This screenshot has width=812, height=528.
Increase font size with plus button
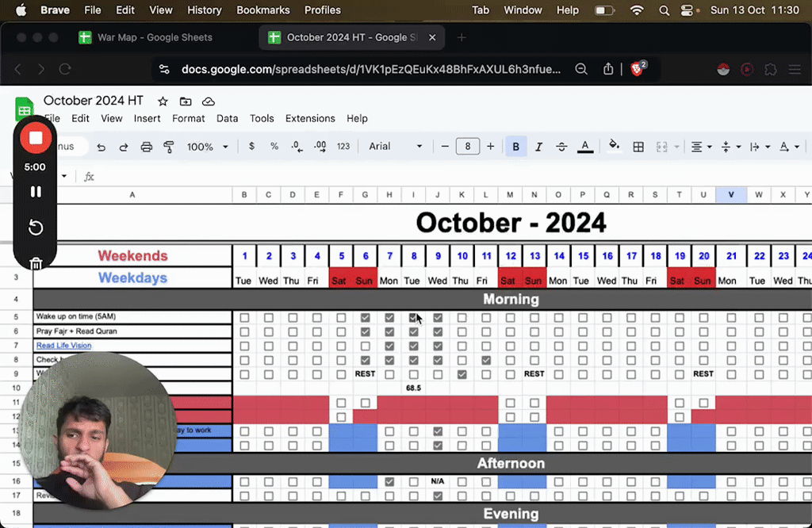tap(490, 147)
